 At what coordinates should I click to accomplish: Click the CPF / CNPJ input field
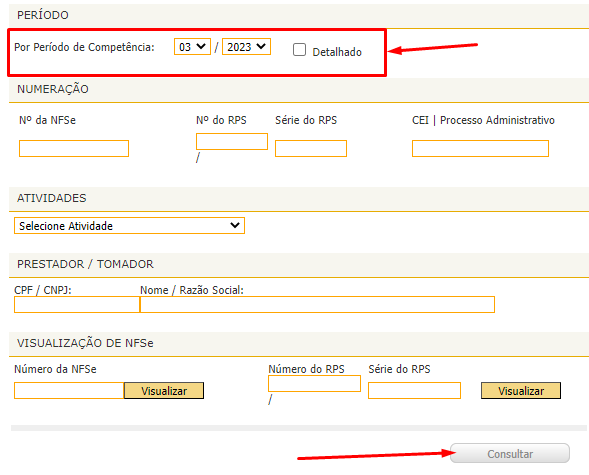(x=77, y=305)
